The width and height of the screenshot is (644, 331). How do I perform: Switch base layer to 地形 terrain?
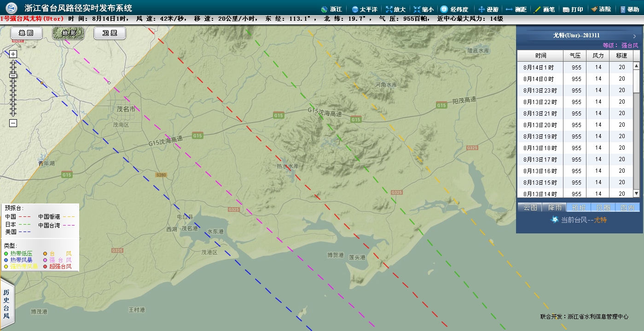click(68, 33)
